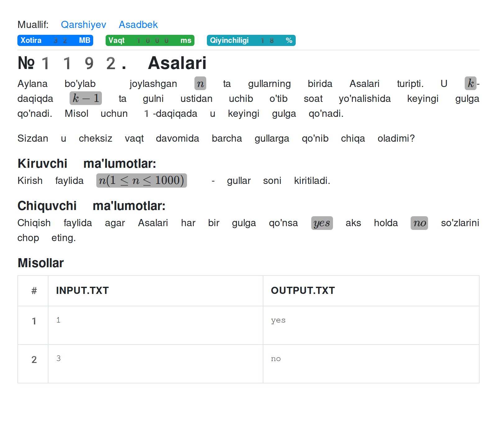Click the highlighted 'no' math word
This screenshot has height=448, width=497.
(x=419, y=223)
